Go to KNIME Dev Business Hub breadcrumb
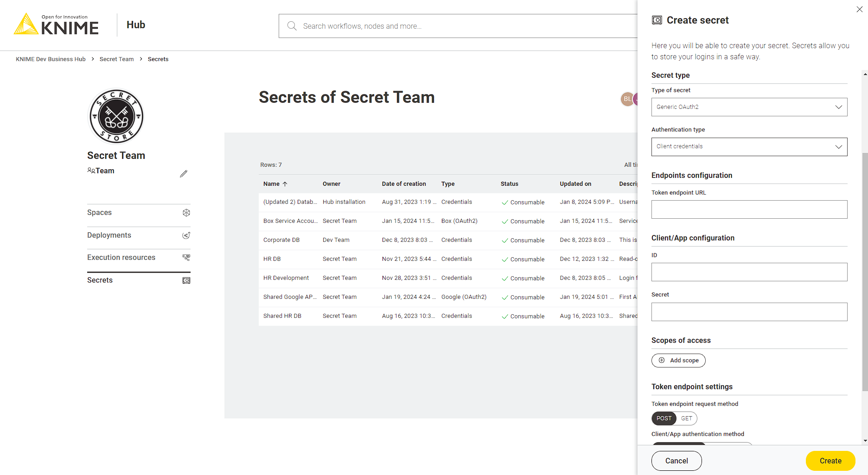 click(51, 59)
